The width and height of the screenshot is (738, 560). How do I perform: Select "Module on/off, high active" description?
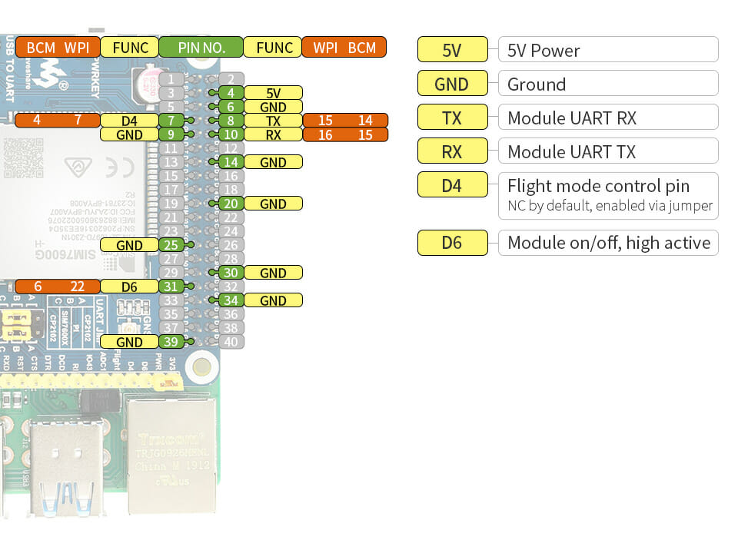(608, 243)
